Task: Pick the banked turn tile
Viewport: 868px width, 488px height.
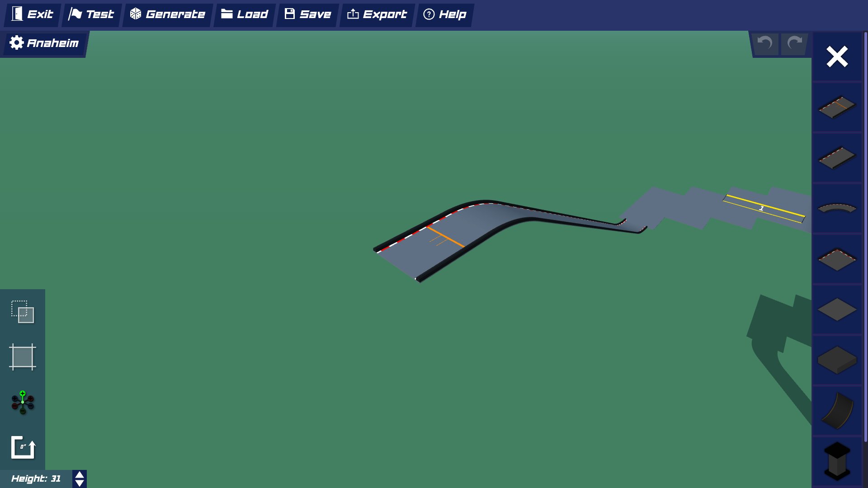Action: click(836, 259)
